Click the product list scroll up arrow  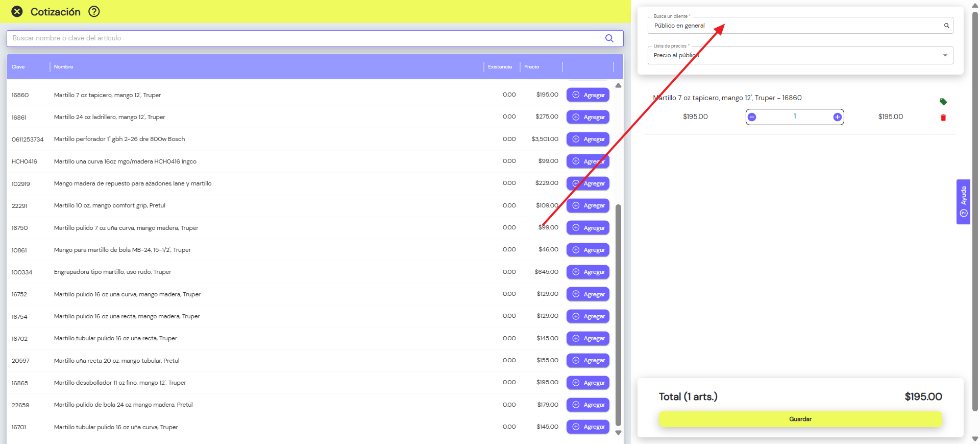tap(618, 85)
